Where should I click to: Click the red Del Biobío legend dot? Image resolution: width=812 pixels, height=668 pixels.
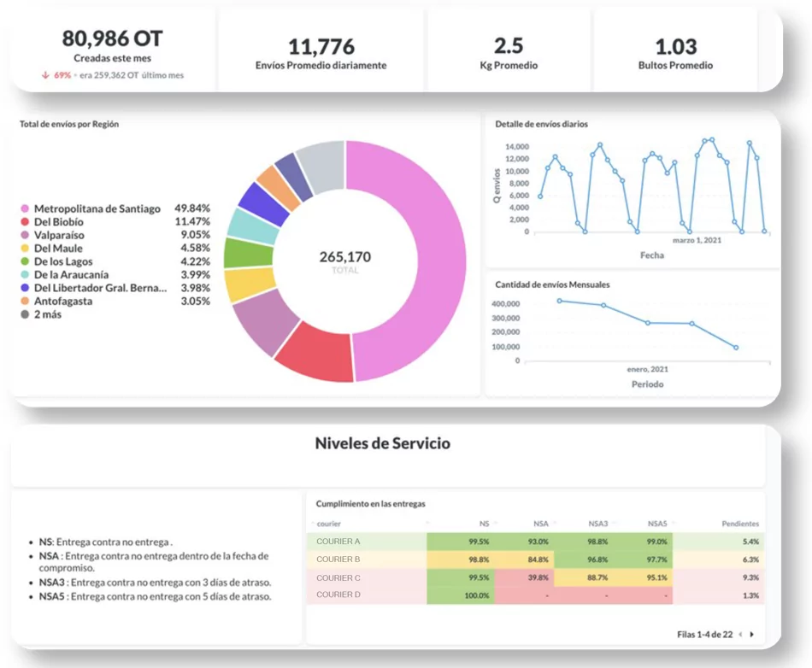(25, 221)
